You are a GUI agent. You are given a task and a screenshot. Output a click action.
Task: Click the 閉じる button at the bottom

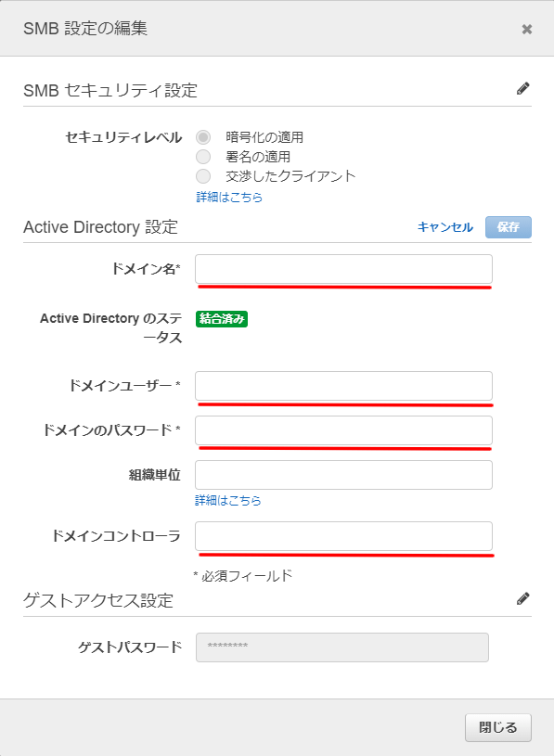pyautogui.click(x=498, y=727)
